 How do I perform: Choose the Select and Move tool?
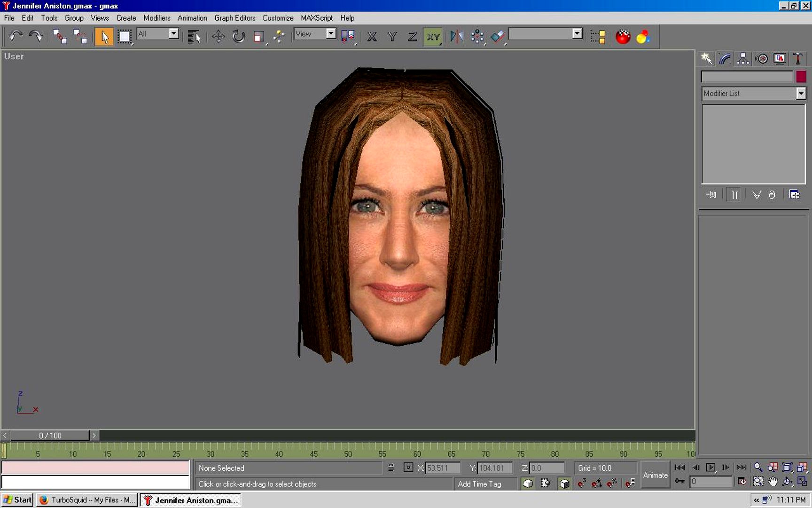point(218,36)
